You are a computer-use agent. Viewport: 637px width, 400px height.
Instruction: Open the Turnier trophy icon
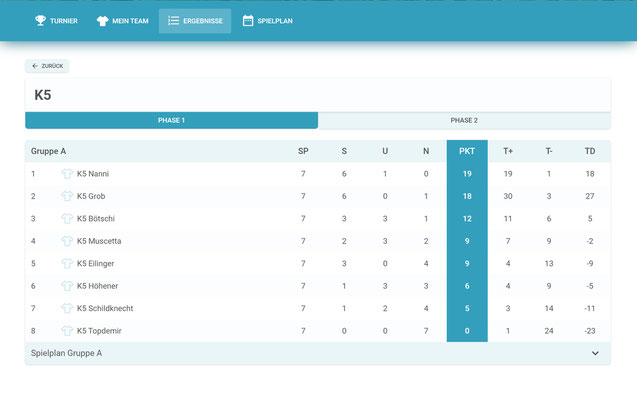tap(40, 20)
